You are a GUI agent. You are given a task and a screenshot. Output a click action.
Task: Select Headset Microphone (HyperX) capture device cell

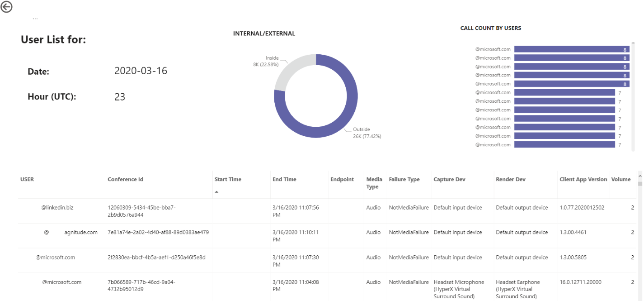(x=459, y=289)
